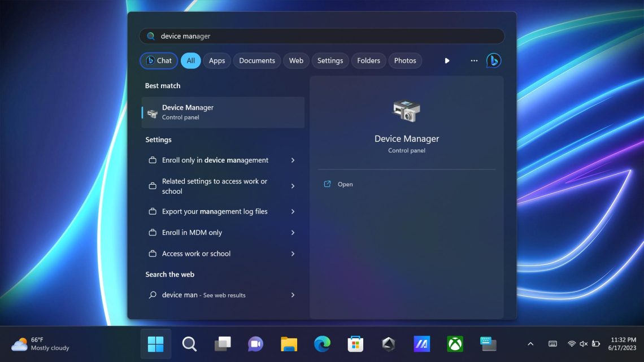Open Xbox app from taskbar
The height and width of the screenshot is (362, 644).
[455, 344]
